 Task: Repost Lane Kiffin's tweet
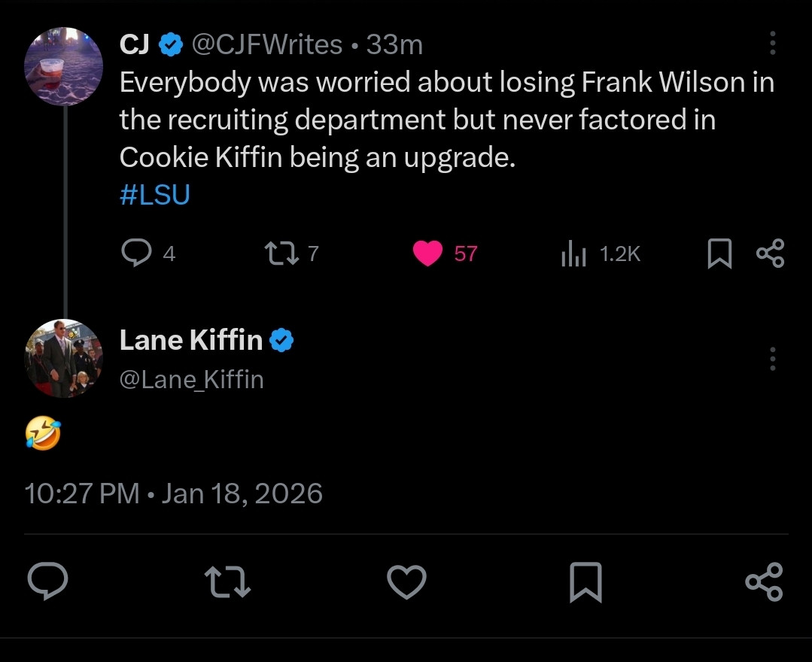(227, 582)
